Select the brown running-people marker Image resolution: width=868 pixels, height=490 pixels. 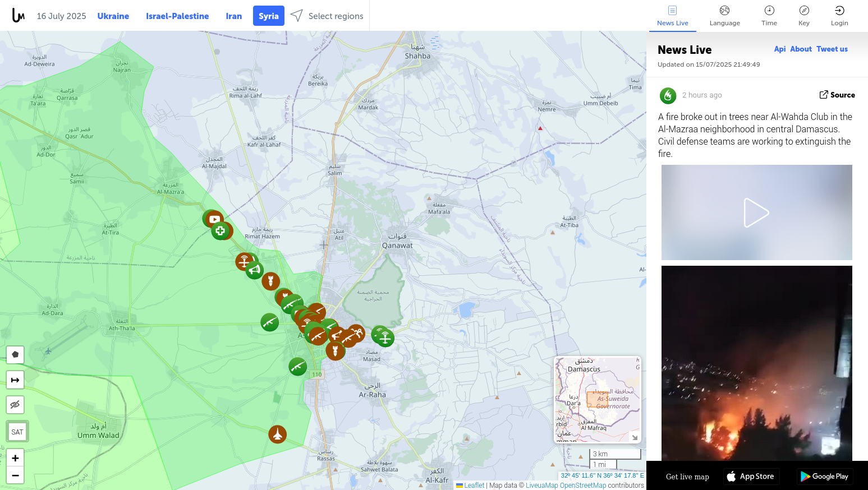[x=356, y=334]
